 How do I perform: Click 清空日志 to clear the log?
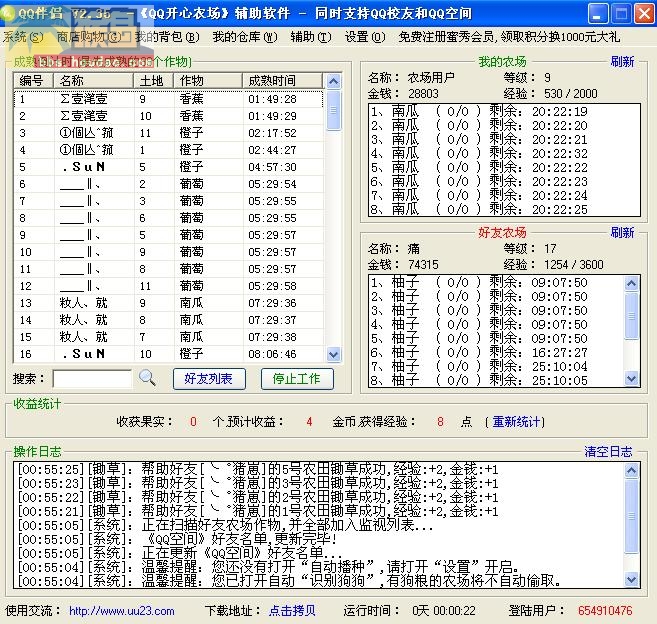[608, 452]
